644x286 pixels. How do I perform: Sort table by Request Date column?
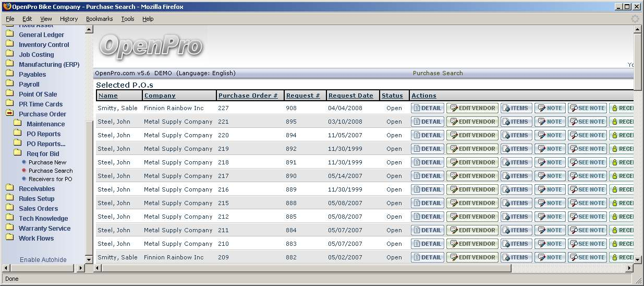click(350, 96)
